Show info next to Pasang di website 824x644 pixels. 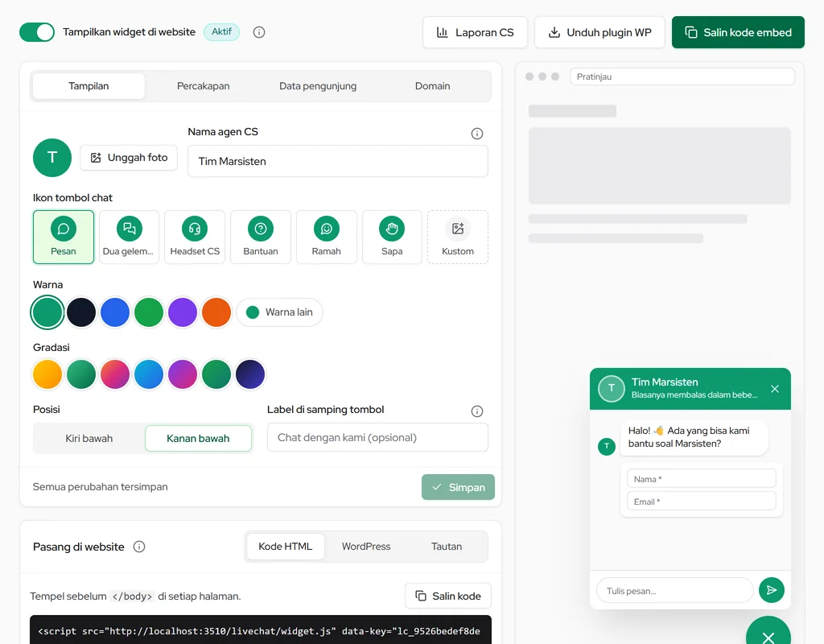[x=138, y=547]
